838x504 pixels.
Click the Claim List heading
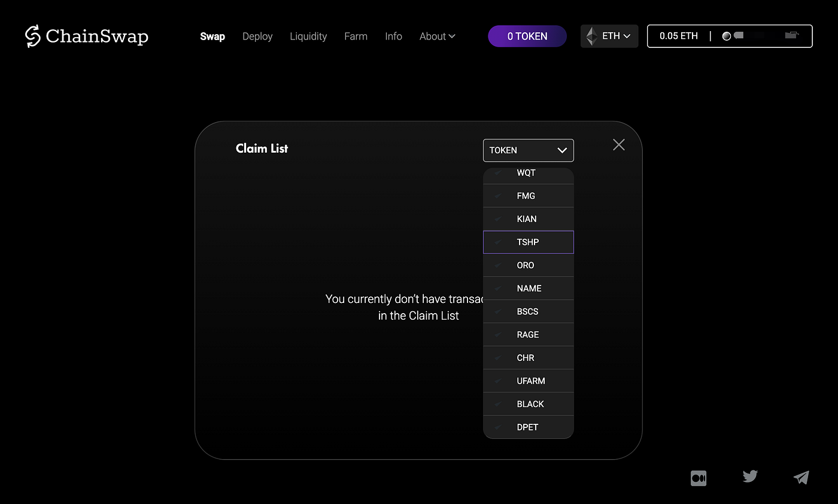tap(262, 148)
